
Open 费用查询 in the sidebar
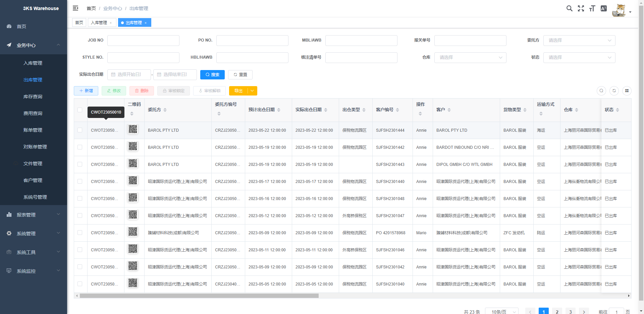pyautogui.click(x=33, y=113)
